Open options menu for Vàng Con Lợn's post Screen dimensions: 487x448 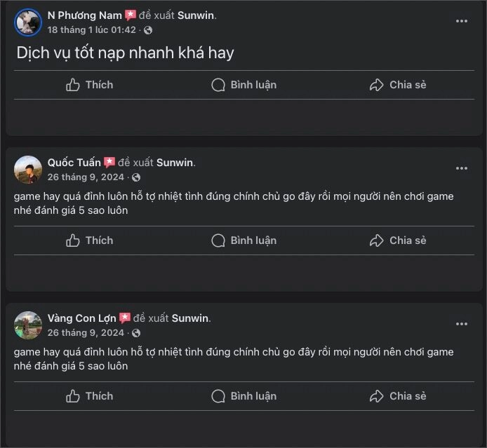[x=461, y=324]
